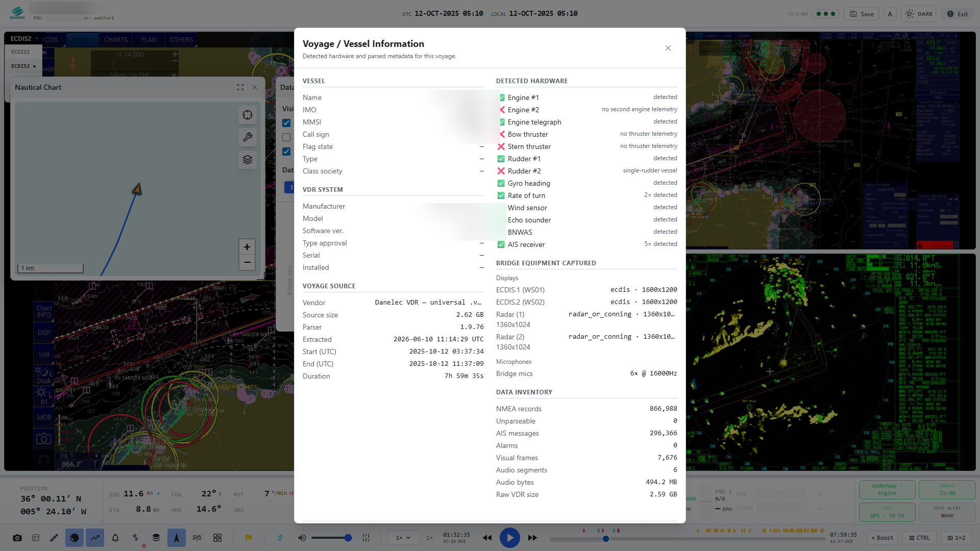Open alarms via the bell icon
Image resolution: width=980 pixels, height=551 pixels.
[115, 538]
